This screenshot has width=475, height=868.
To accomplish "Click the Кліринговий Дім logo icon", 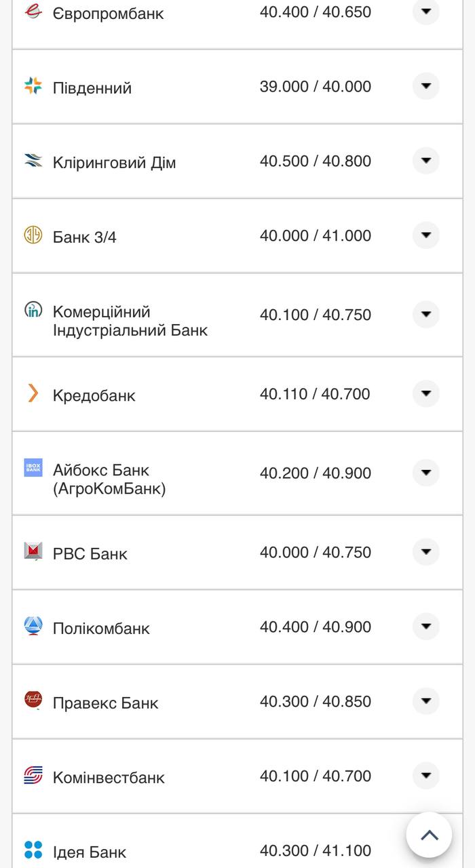I will coord(33,161).
